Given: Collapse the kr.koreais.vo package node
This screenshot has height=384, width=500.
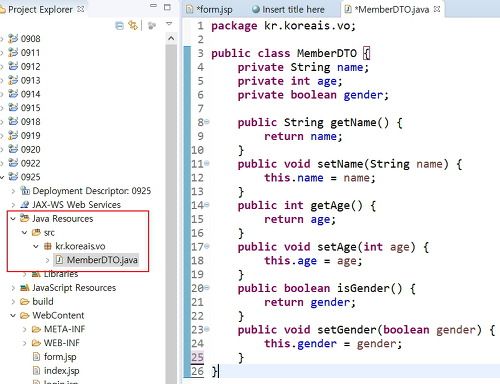Looking at the screenshot, I should coord(36,246).
